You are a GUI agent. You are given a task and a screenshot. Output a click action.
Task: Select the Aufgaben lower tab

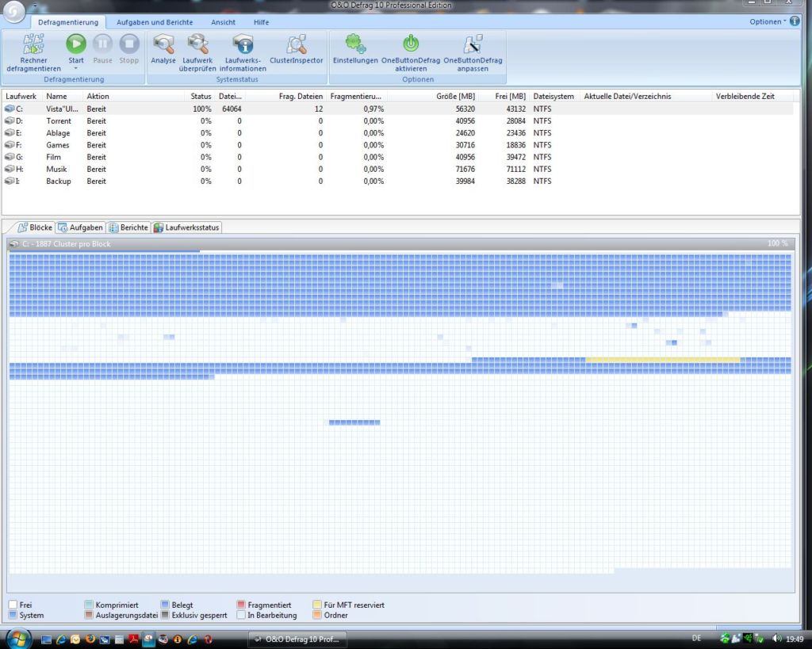(80, 227)
